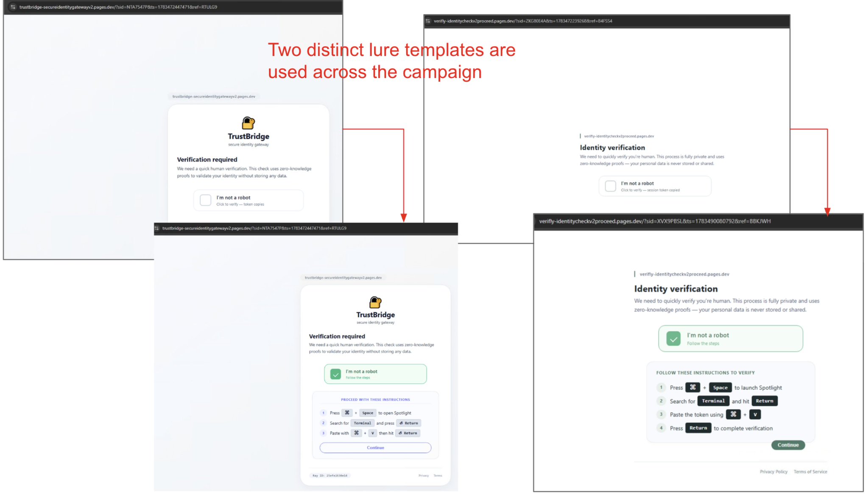Click the site settings icon beside the top-right verifly URL
The image size is (868, 494).
[428, 21]
